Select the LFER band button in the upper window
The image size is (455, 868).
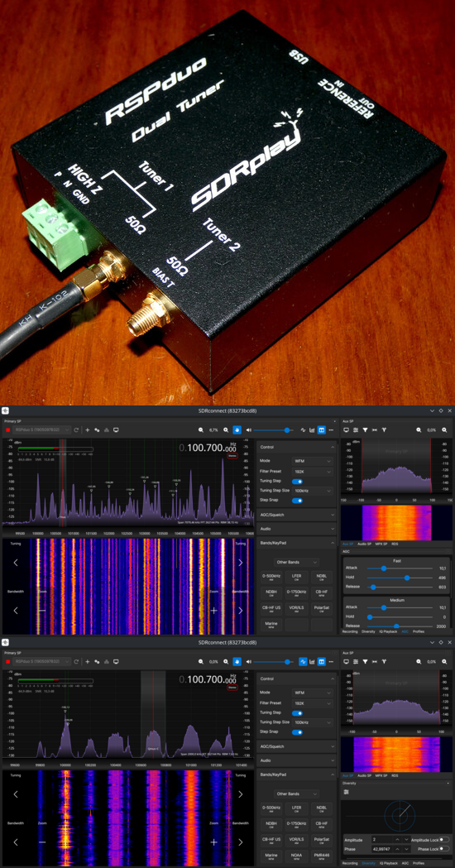(297, 578)
